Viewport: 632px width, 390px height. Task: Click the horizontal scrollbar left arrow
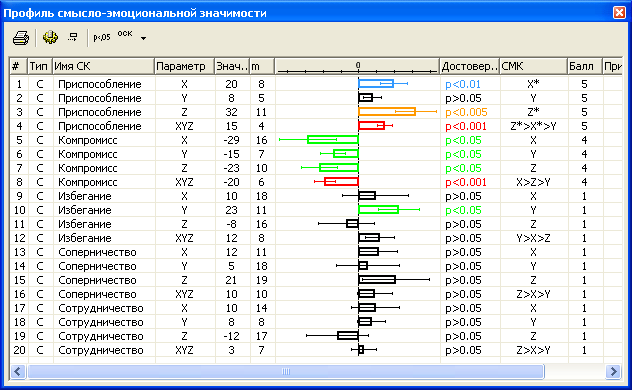pos(18,371)
